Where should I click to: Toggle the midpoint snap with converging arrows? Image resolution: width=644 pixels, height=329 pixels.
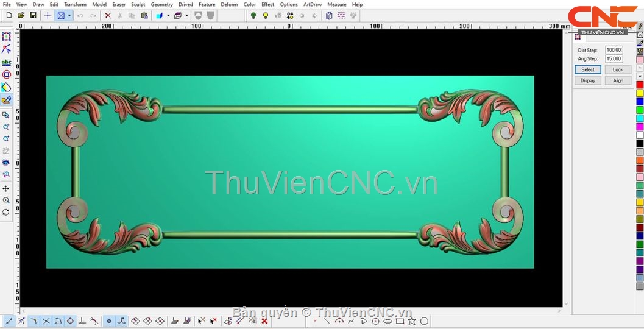[21, 321]
